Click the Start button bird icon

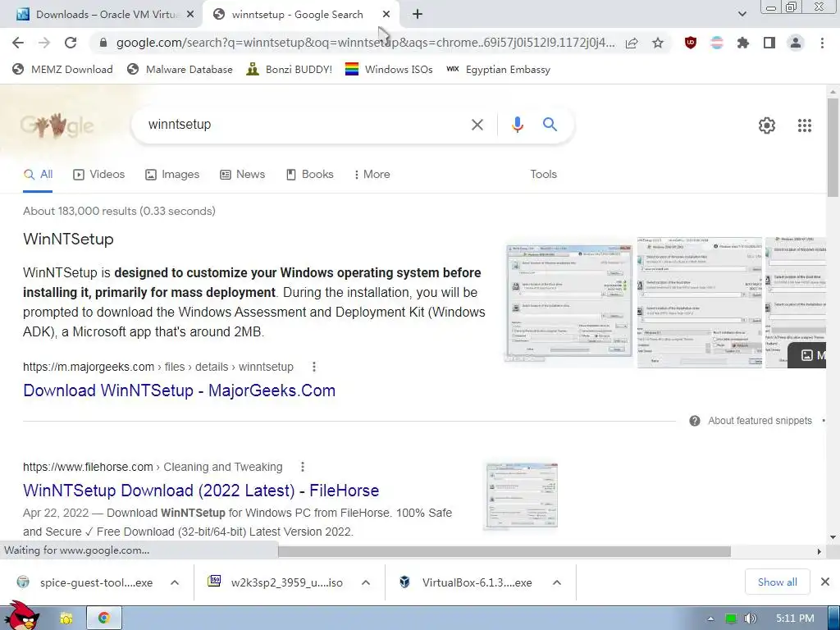coord(21,615)
